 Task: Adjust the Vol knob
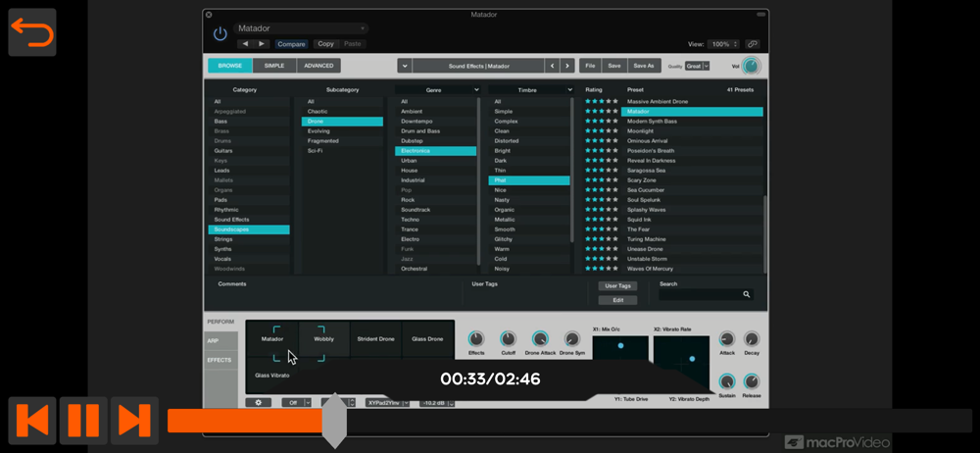pyautogui.click(x=752, y=67)
